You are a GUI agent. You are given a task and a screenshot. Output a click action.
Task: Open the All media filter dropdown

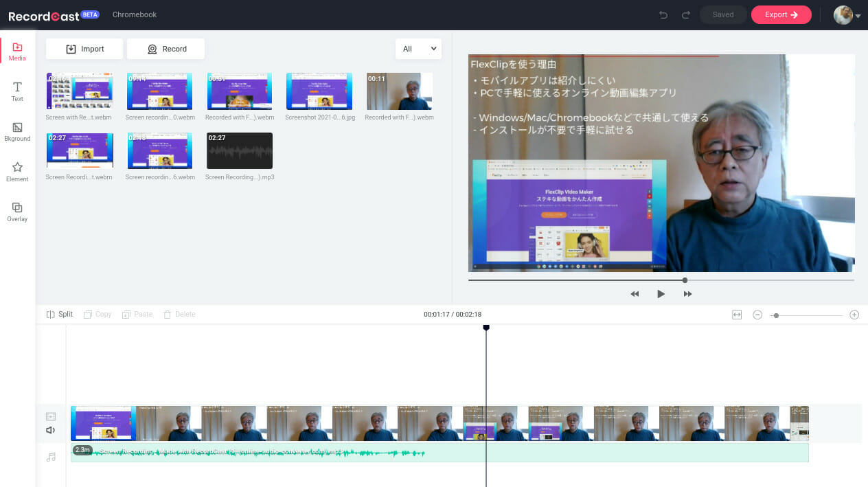pyautogui.click(x=418, y=49)
